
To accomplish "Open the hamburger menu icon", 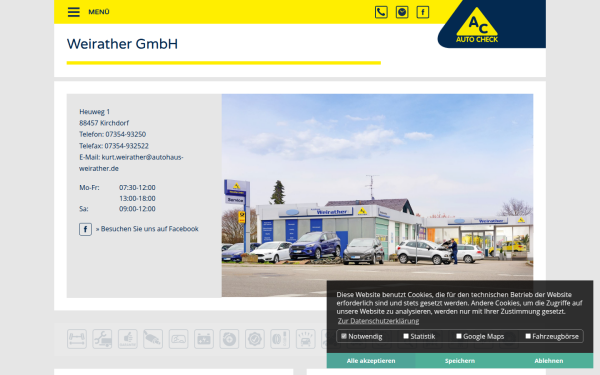I will click(x=74, y=12).
